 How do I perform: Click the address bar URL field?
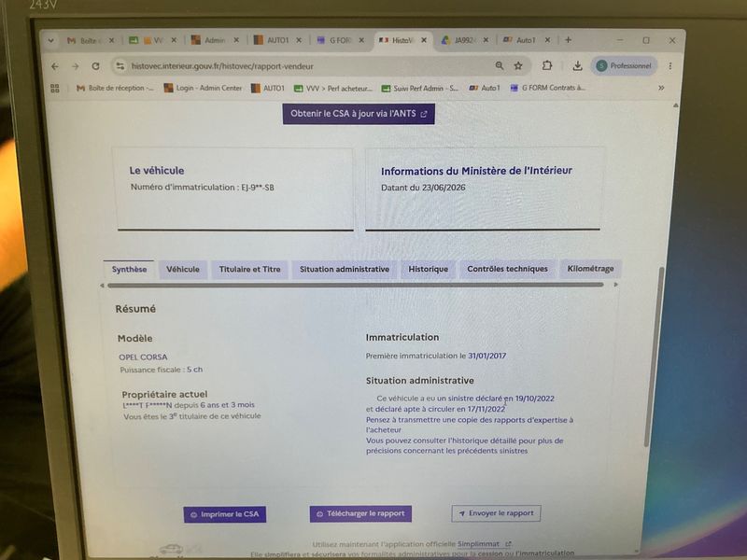[305, 66]
